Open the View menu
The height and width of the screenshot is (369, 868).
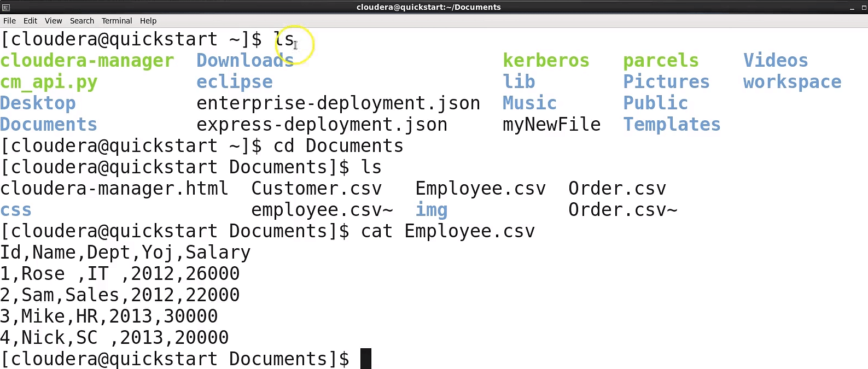pyautogui.click(x=53, y=21)
